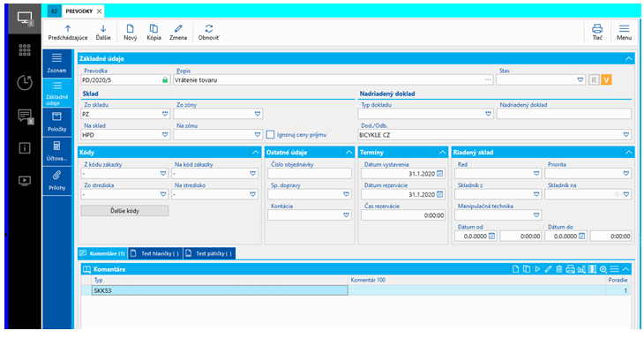The height and width of the screenshot is (338, 644).
Task: Open the history clock icon in sidebar
Action: pyautogui.click(x=25, y=83)
